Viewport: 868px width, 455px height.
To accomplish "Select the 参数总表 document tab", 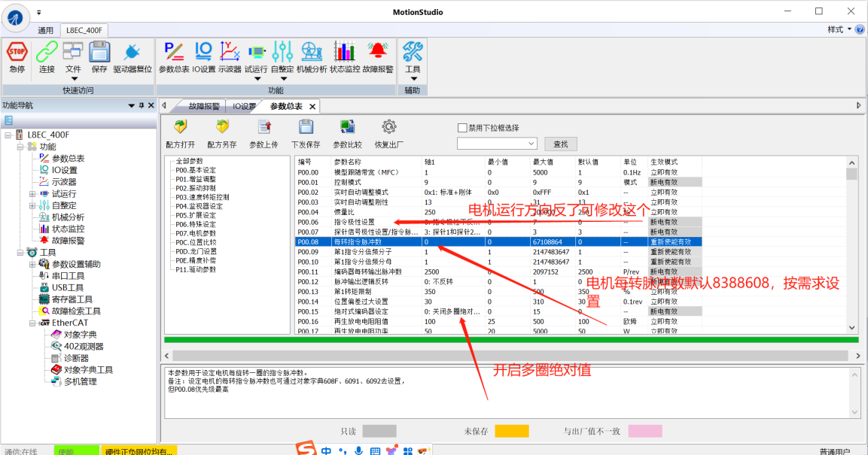I will (x=286, y=106).
